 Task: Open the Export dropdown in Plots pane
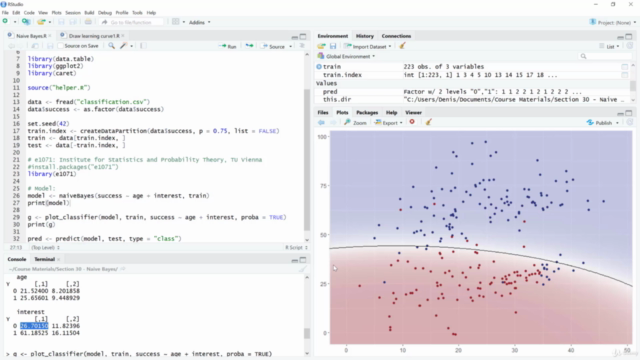click(x=389, y=122)
